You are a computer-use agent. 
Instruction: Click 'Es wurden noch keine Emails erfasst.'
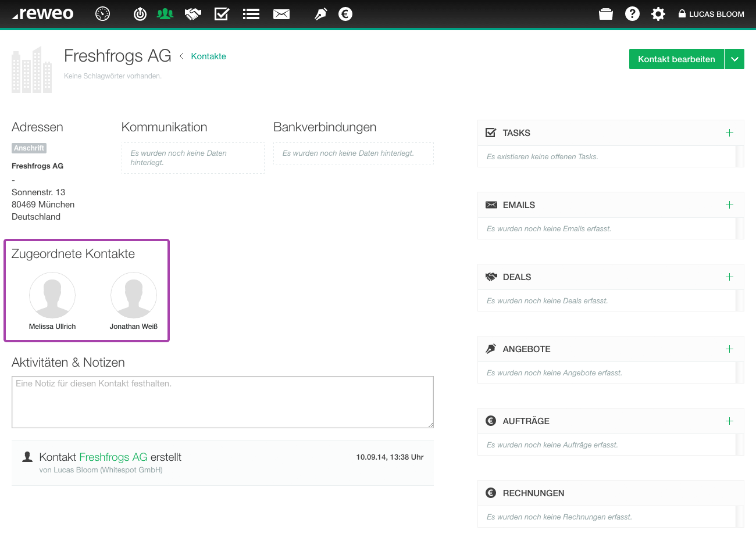[549, 229]
